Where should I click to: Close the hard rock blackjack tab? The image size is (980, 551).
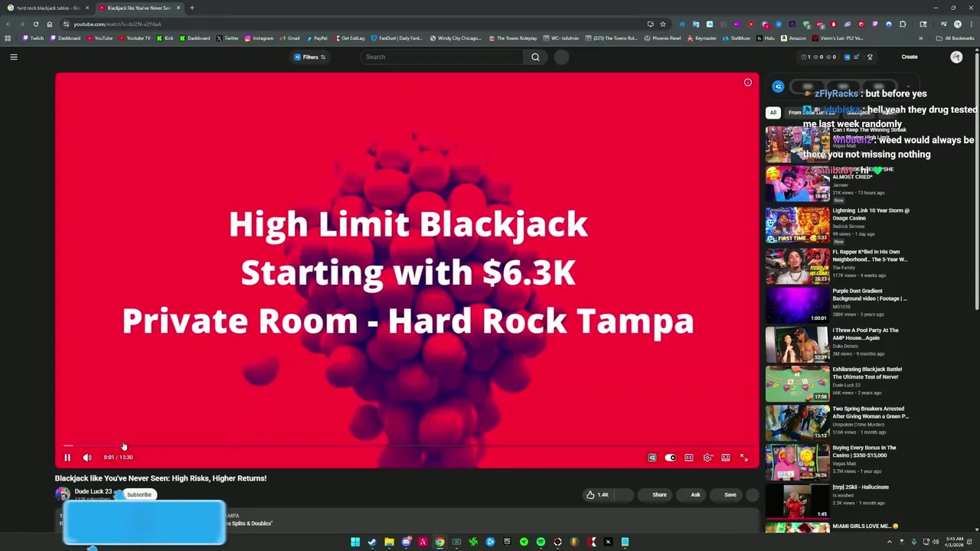[x=87, y=8]
